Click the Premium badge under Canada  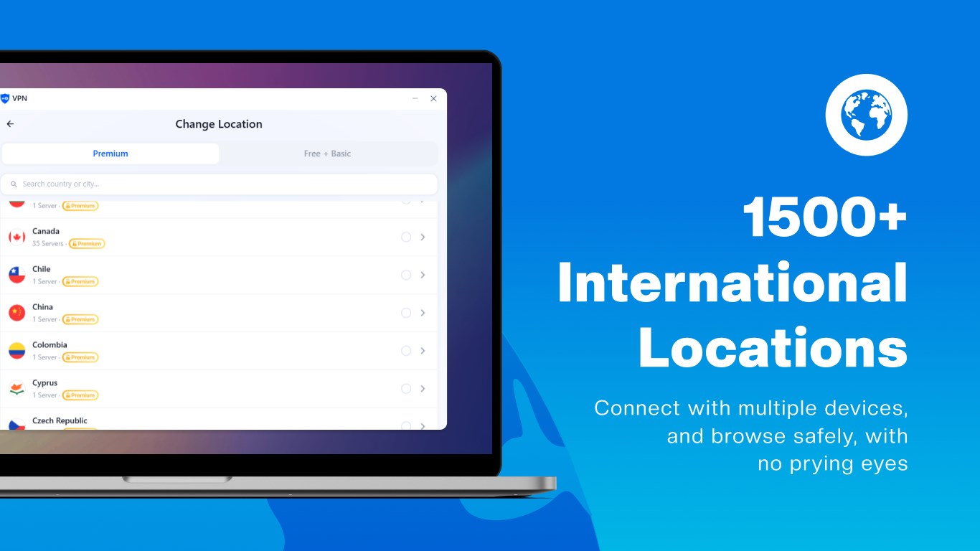tap(87, 244)
